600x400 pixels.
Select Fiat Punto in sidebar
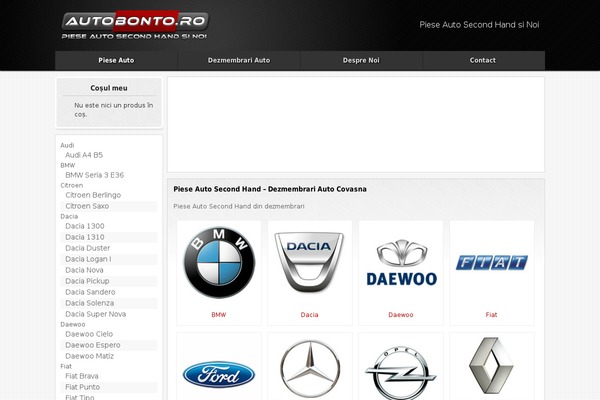83,387
